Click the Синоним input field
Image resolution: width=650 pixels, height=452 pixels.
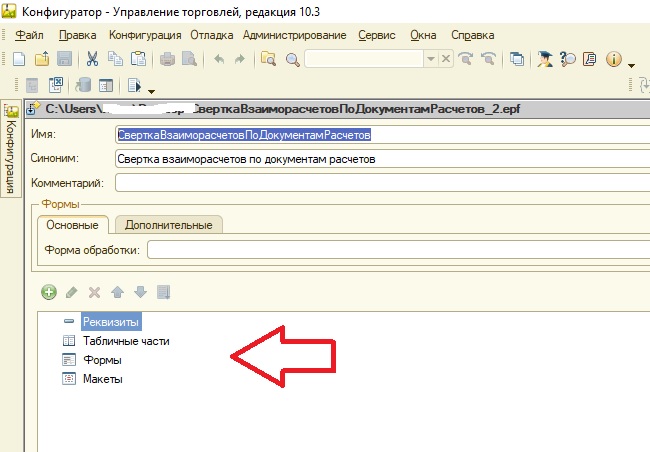[x=383, y=159]
